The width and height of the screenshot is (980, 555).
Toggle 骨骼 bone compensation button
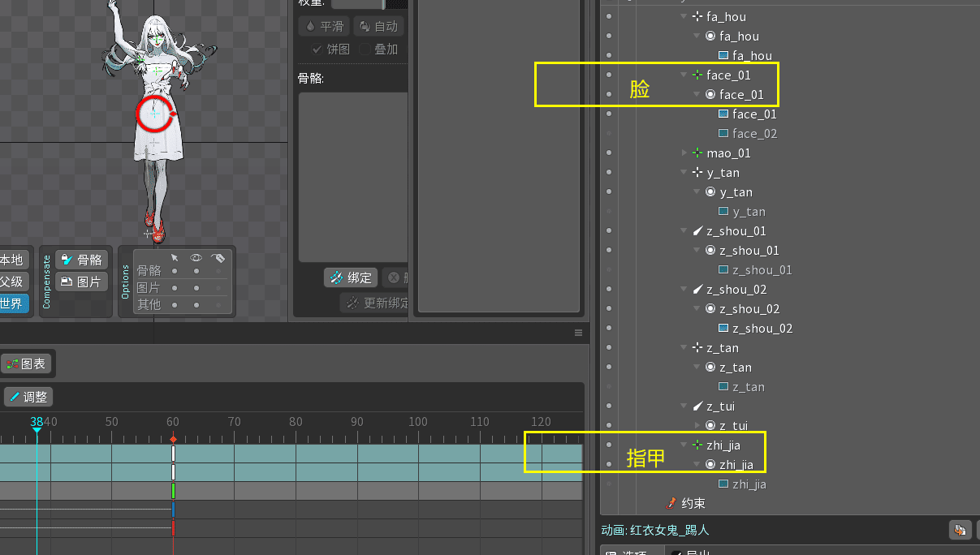pyautogui.click(x=81, y=260)
